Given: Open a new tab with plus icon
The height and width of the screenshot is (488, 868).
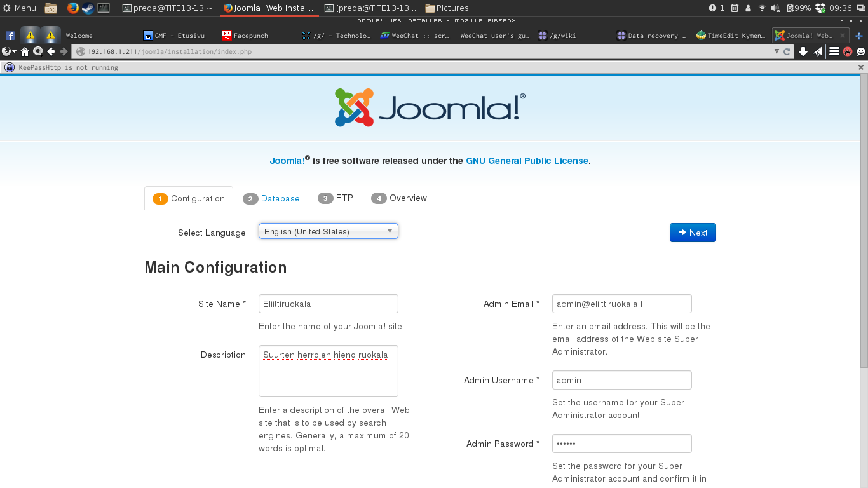Looking at the screenshot, I should click(x=859, y=36).
